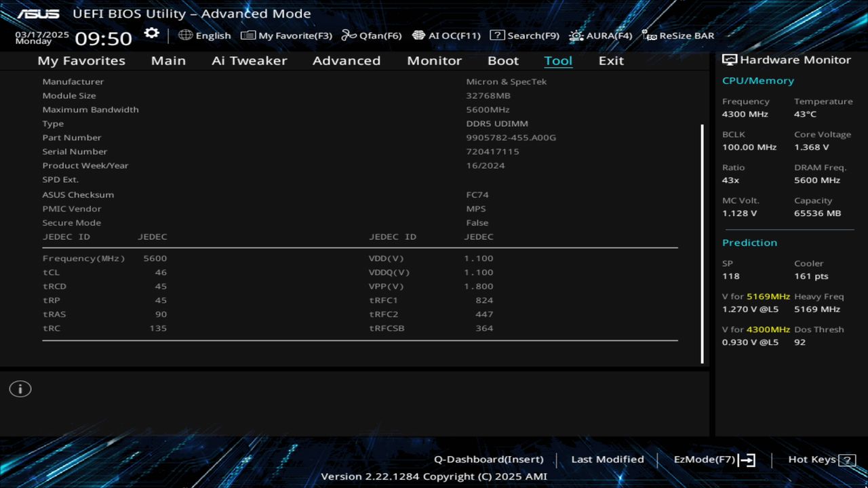This screenshot has width=868, height=488.
Task: Go to the Ai Tweaker tab
Action: [x=249, y=60]
